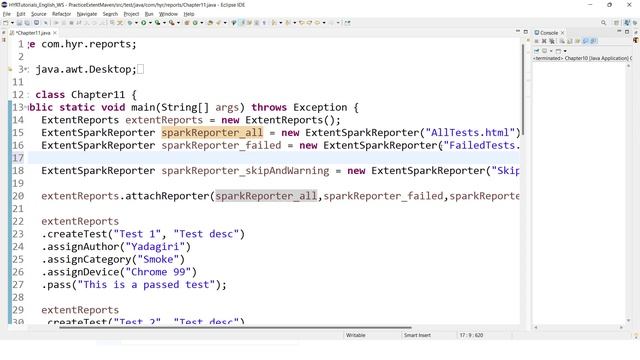Toggle Word Wrap in Console toolbar

[578, 41]
